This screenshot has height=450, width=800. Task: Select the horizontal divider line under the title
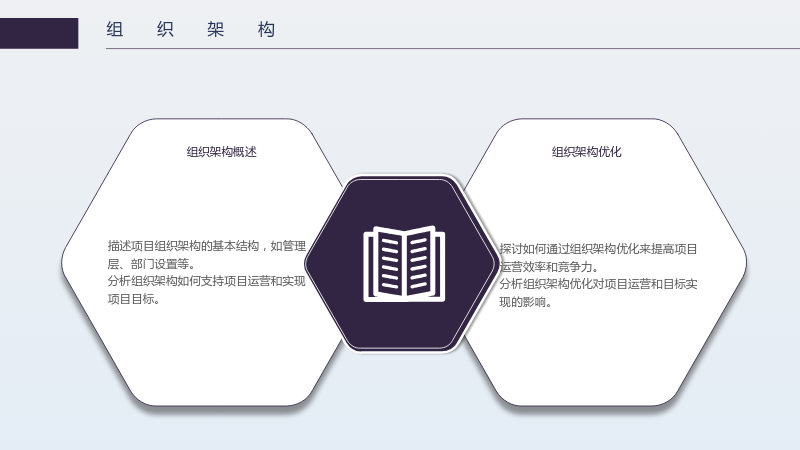[x=453, y=48]
